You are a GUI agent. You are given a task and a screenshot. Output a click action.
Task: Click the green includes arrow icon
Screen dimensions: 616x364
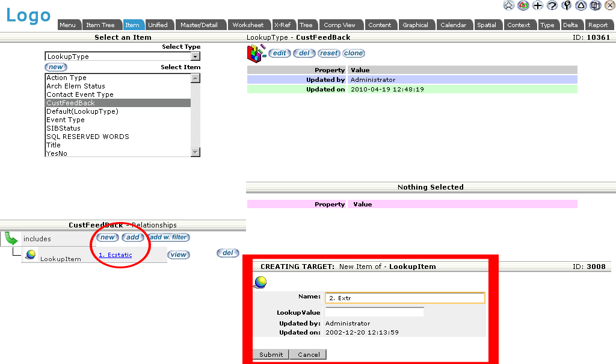11,238
